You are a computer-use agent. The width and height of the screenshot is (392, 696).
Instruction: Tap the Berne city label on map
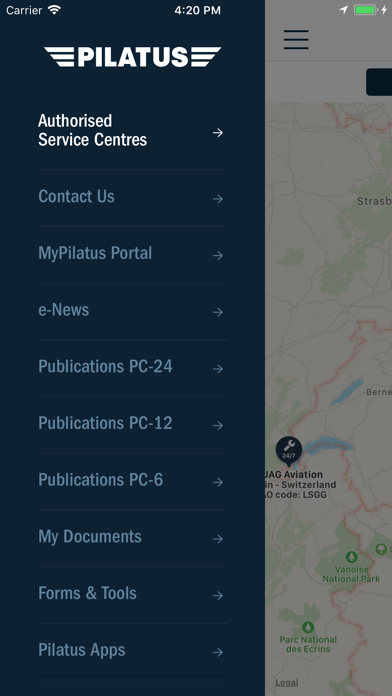click(379, 392)
